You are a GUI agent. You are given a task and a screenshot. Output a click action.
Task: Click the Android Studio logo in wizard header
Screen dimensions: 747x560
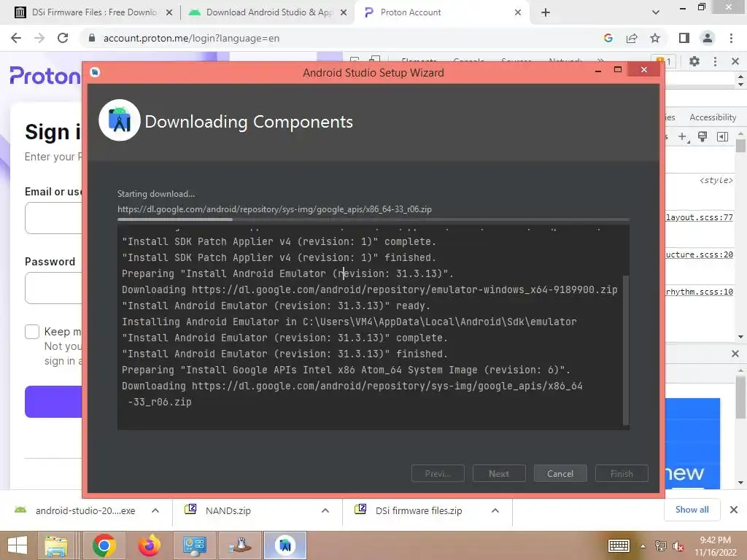(x=120, y=120)
